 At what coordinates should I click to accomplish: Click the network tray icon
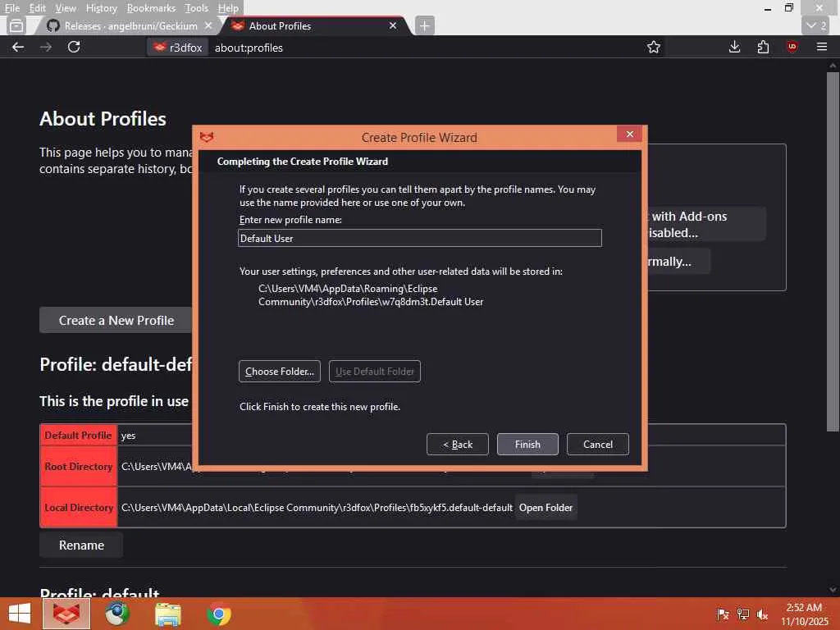click(x=743, y=614)
